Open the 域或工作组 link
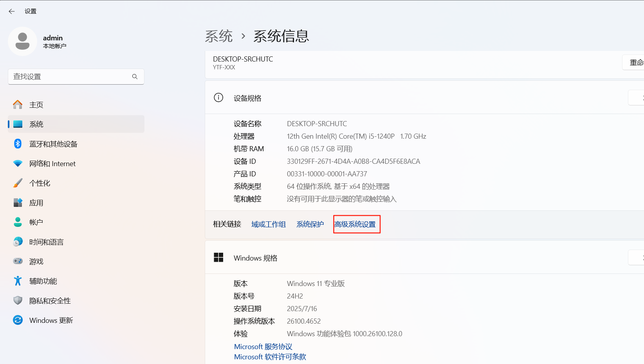 (269, 224)
